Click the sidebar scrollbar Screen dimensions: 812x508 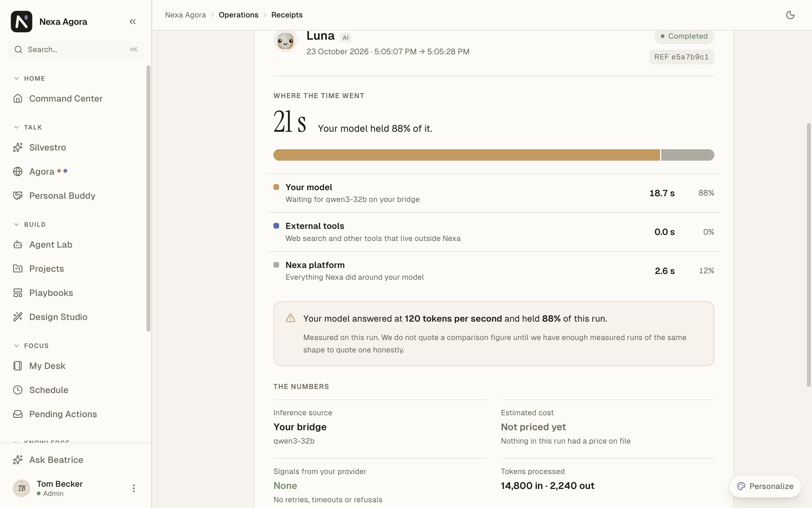point(148,198)
